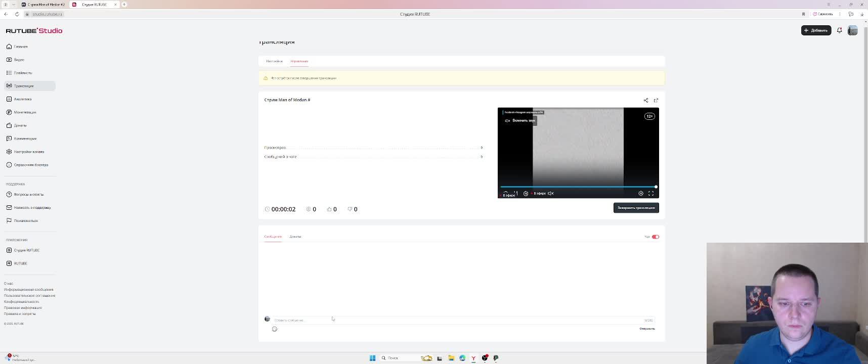Screen dimensions: 868x364
Task: Open the profile avatar menu
Action: click(x=852, y=30)
